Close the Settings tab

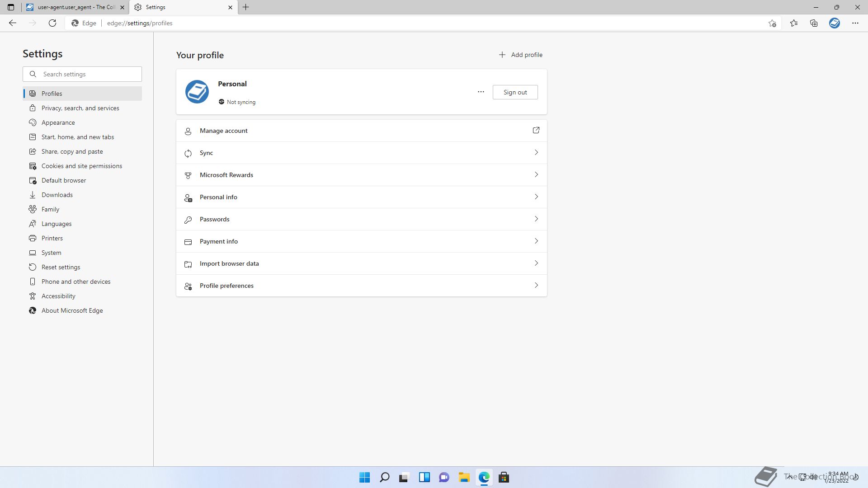(230, 7)
